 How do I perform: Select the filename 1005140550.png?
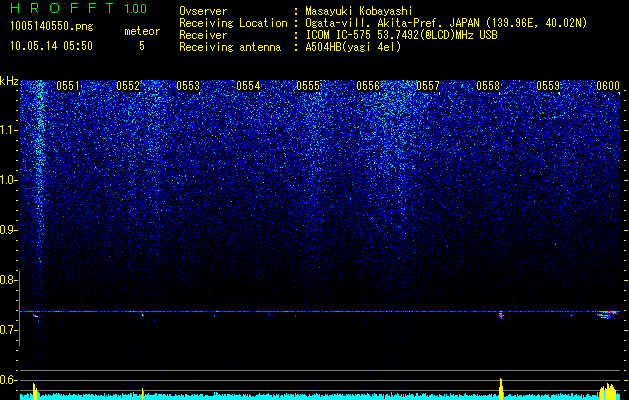(51, 26)
